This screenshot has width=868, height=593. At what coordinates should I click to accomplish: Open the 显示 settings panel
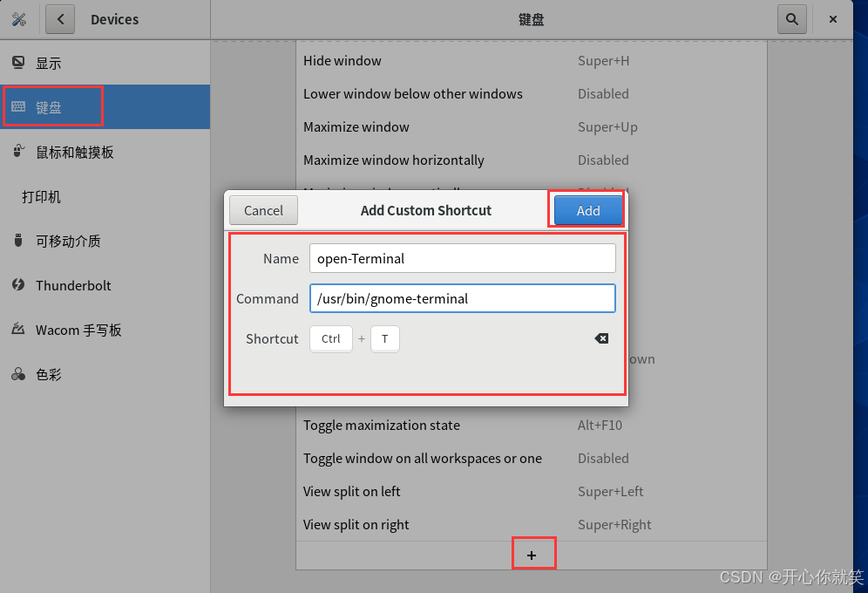click(x=105, y=63)
